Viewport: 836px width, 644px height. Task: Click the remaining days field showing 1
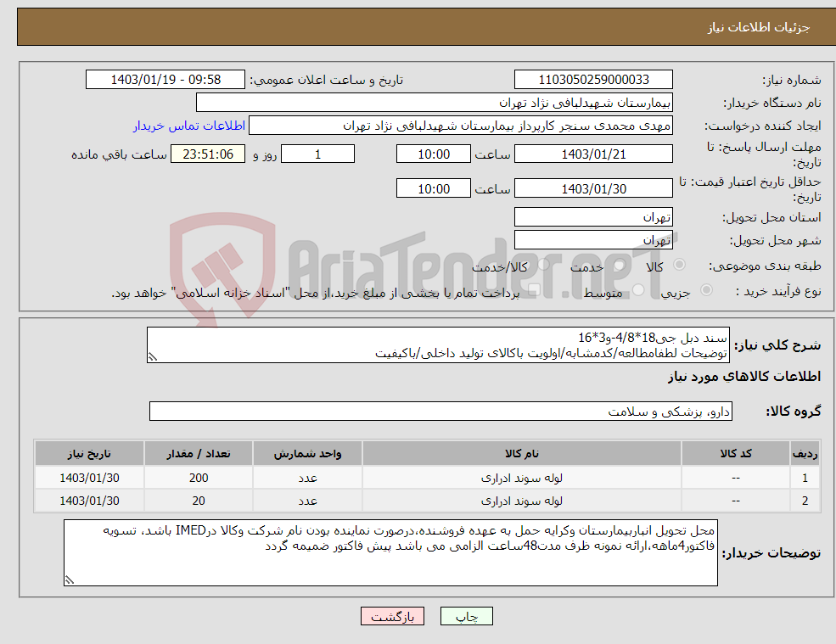click(x=317, y=154)
